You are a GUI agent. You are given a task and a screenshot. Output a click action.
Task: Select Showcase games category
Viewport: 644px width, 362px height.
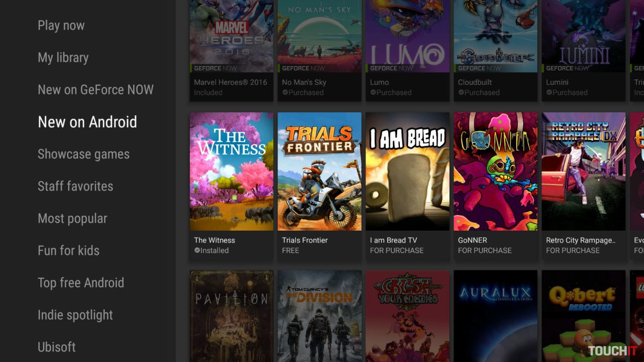[x=84, y=154]
